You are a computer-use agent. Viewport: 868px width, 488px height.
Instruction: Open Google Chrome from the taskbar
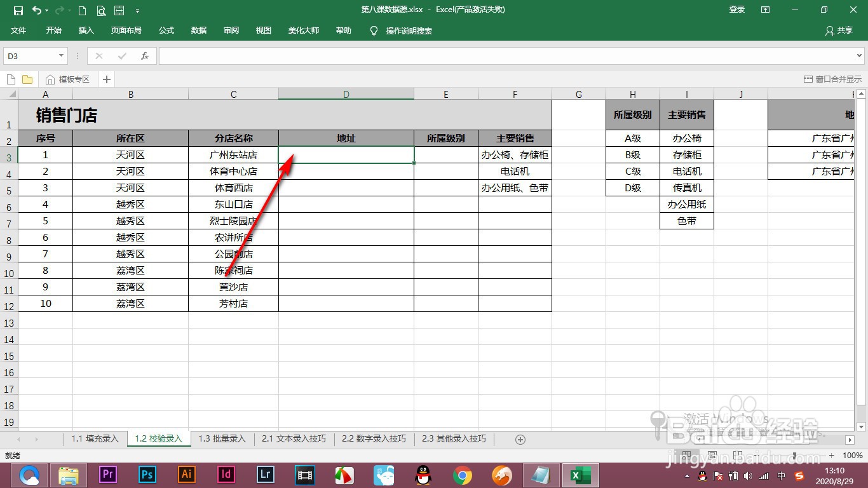463,474
